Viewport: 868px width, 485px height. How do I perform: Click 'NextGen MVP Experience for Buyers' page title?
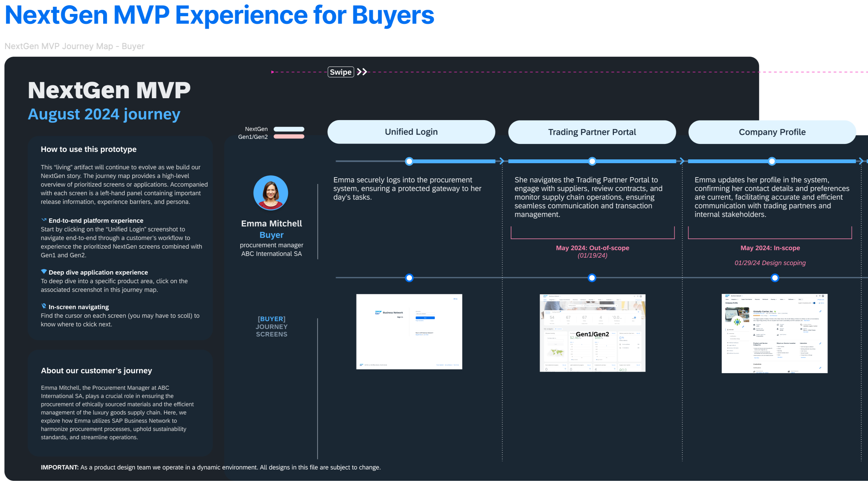(219, 15)
